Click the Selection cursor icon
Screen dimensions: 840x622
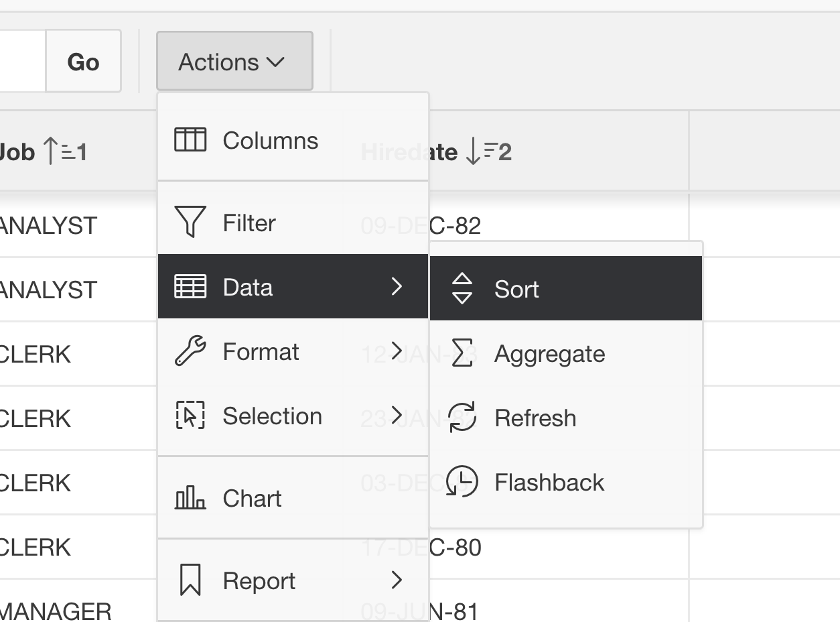190,416
